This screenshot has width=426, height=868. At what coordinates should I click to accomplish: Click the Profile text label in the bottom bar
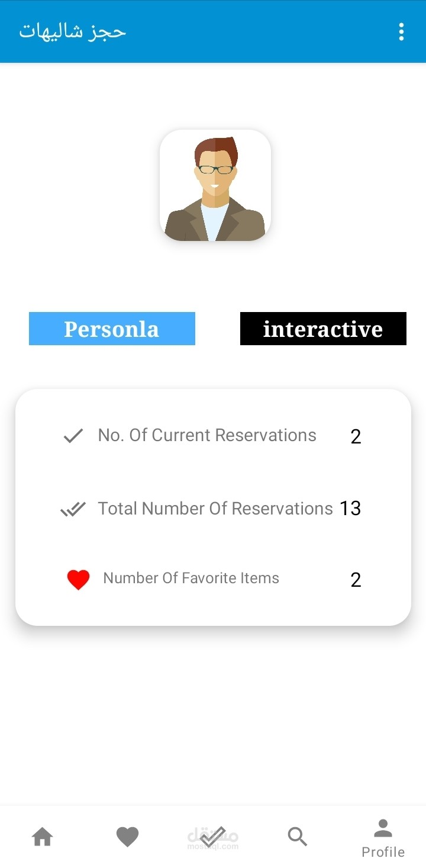pyautogui.click(x=383, y=852)
